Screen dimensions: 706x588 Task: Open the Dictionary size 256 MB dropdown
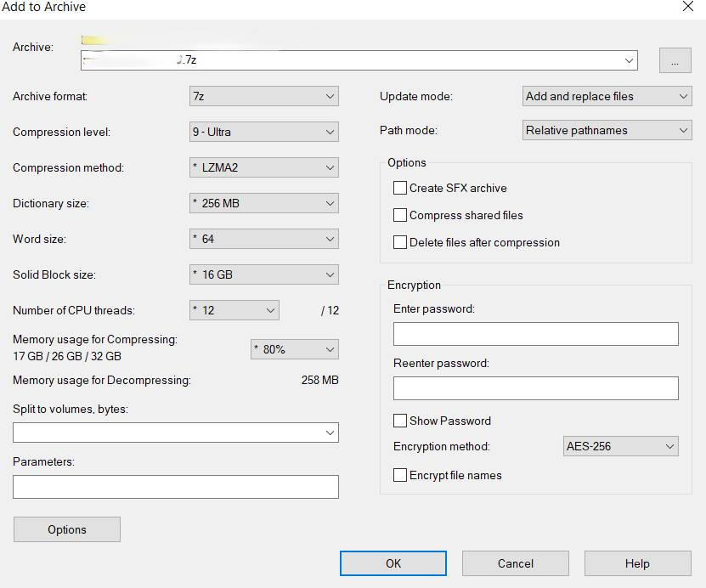(x=264, y=203)
